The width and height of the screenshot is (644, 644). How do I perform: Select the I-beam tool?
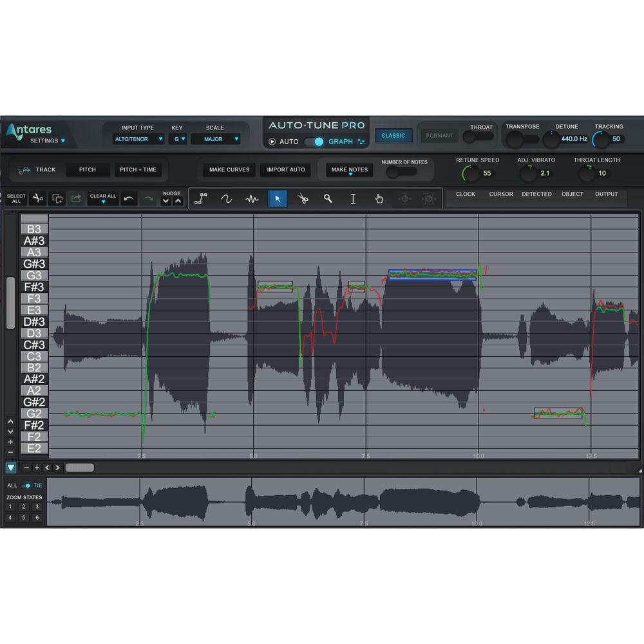pos(353,198)
